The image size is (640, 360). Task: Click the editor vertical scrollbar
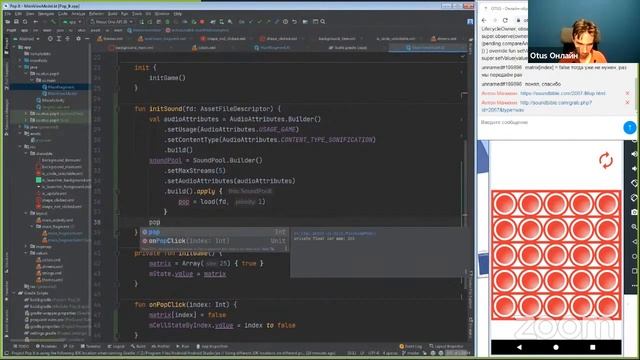click(x=465, y=180)
